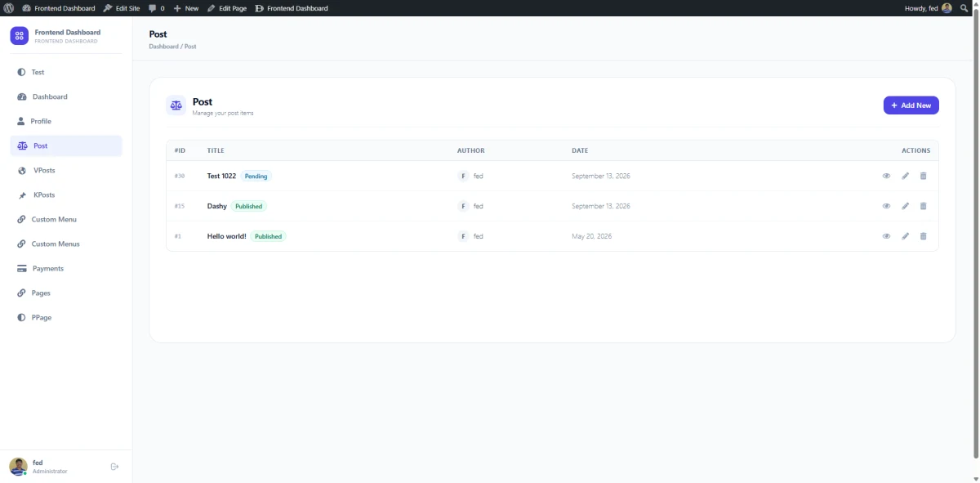Click Published badge on Dashy row
The width and height of the screenshot is (980, 483).
click(x=249, y=206)
